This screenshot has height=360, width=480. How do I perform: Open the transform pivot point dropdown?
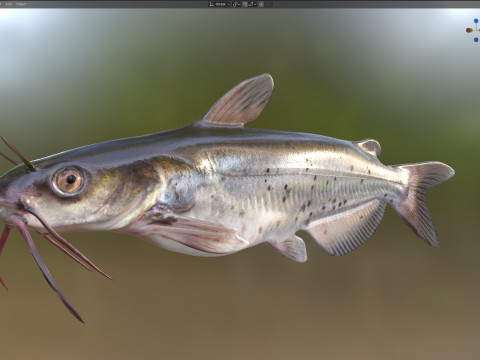coord(236,4)
